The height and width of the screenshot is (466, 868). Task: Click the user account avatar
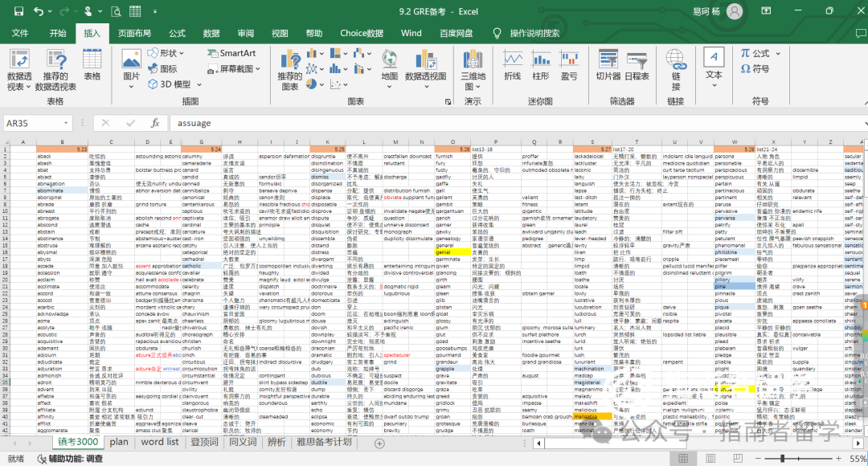(735, 11)
